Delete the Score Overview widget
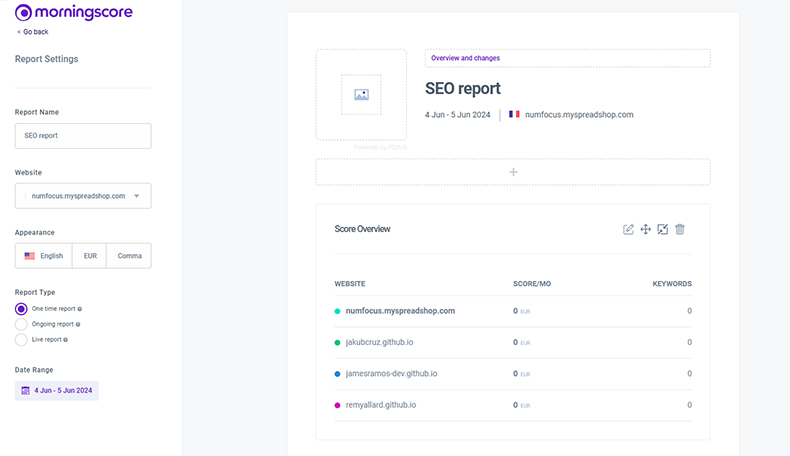Viewport: 790px width, 456px height. pos(680,229)
